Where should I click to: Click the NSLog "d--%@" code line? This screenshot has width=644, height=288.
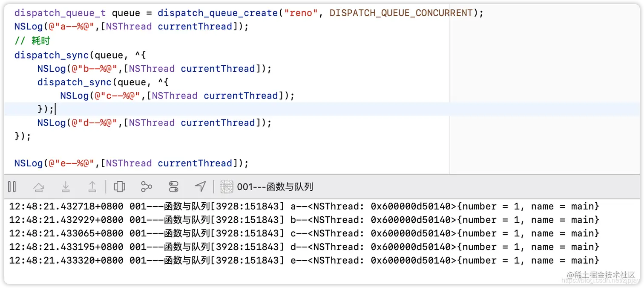[x=154, y=122]
